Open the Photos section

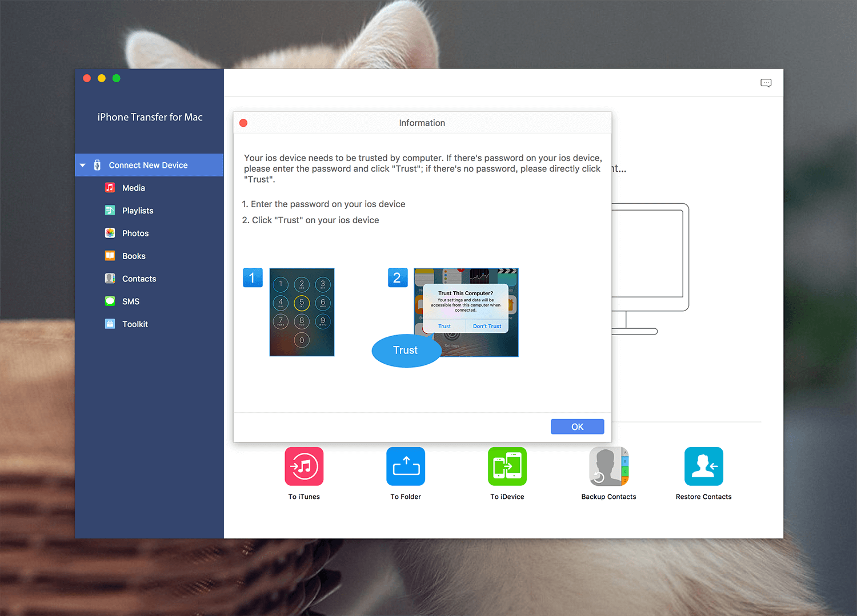(135, 233)
